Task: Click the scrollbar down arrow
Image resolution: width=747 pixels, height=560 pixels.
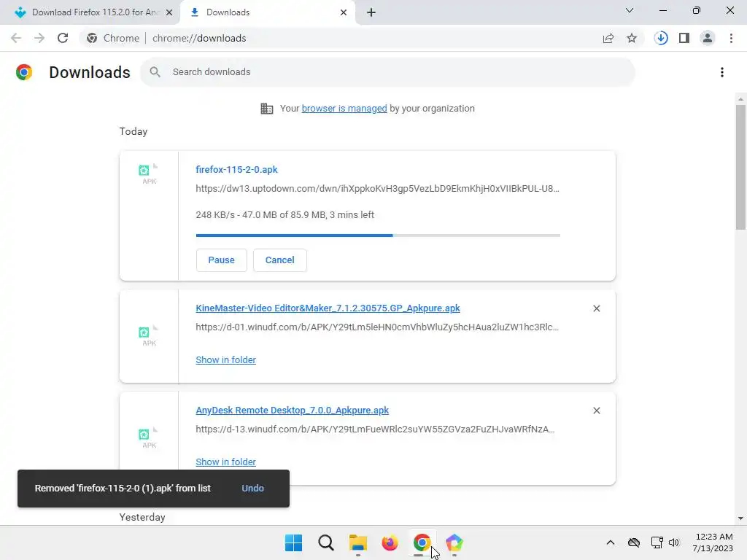Action: click(x=740, y=518)
